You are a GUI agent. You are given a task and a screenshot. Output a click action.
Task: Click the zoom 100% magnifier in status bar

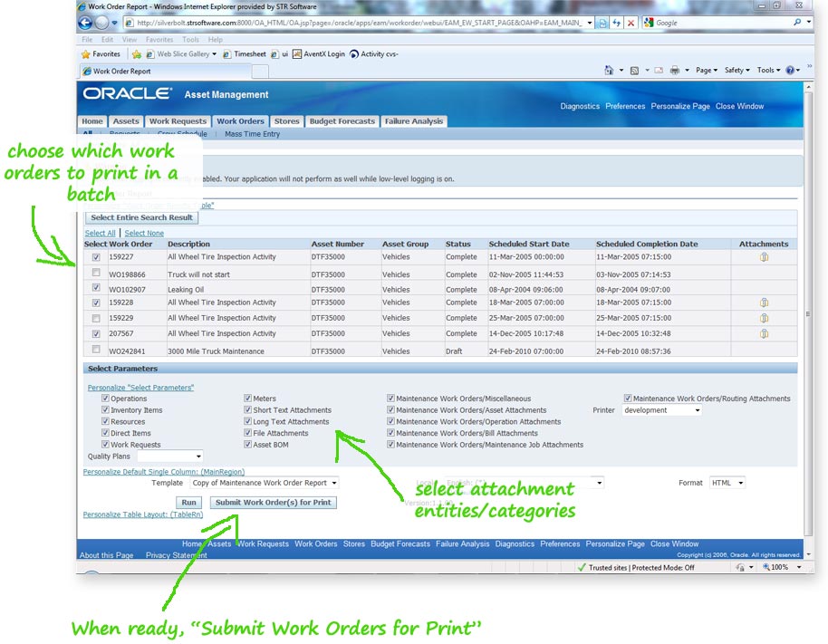tap(766, 567)
